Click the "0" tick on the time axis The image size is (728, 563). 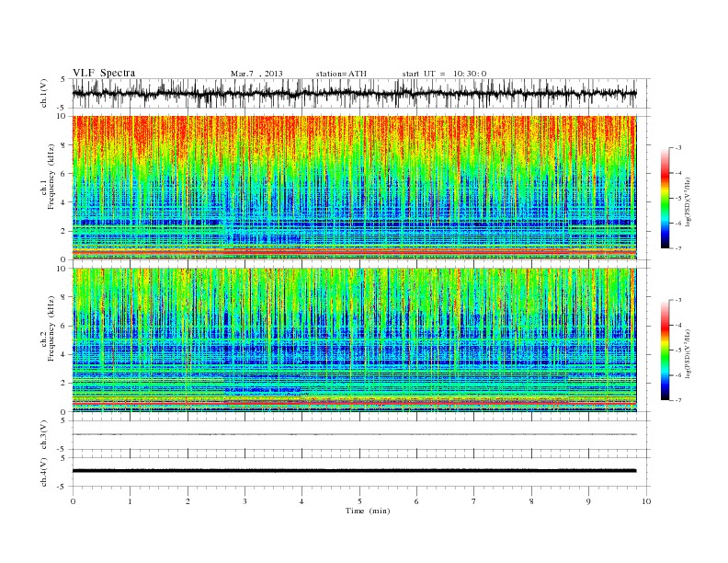[73, 501]
